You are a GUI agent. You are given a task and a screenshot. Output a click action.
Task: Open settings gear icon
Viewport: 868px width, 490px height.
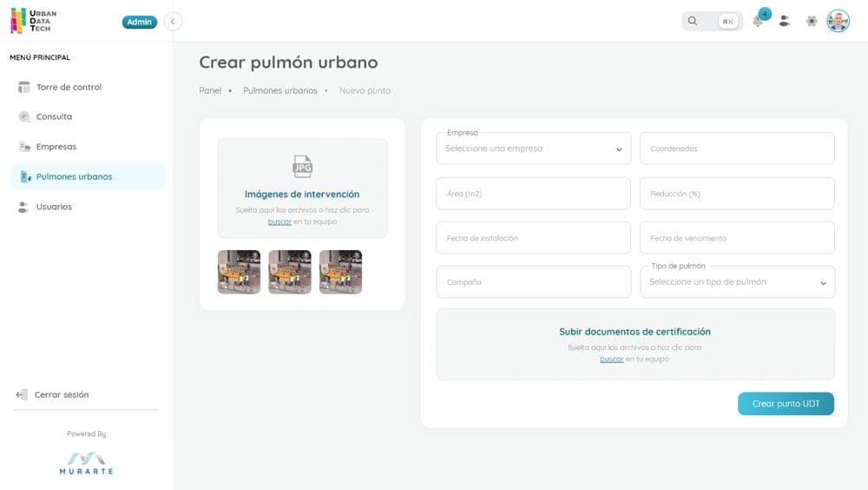point(812,21)
